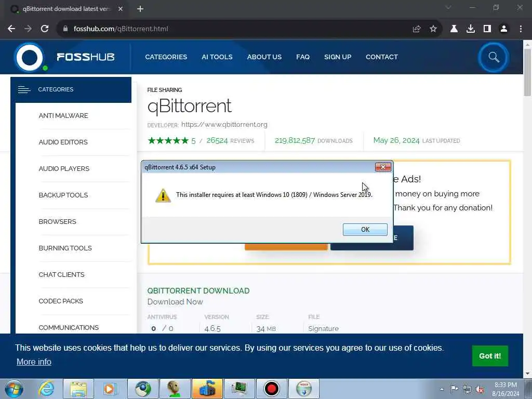
Task: Bookmark this page with the star icon
Action: pos(433,29)
